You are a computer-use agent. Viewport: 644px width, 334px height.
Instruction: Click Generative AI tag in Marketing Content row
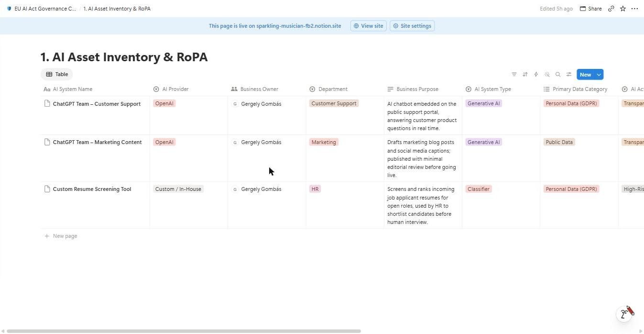(x=484, y=142)
